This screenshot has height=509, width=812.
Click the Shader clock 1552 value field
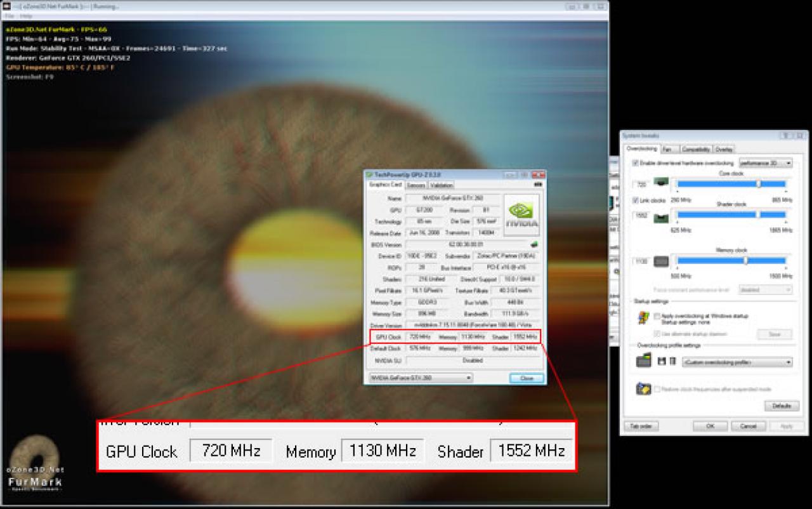click(x=642, y=216)
